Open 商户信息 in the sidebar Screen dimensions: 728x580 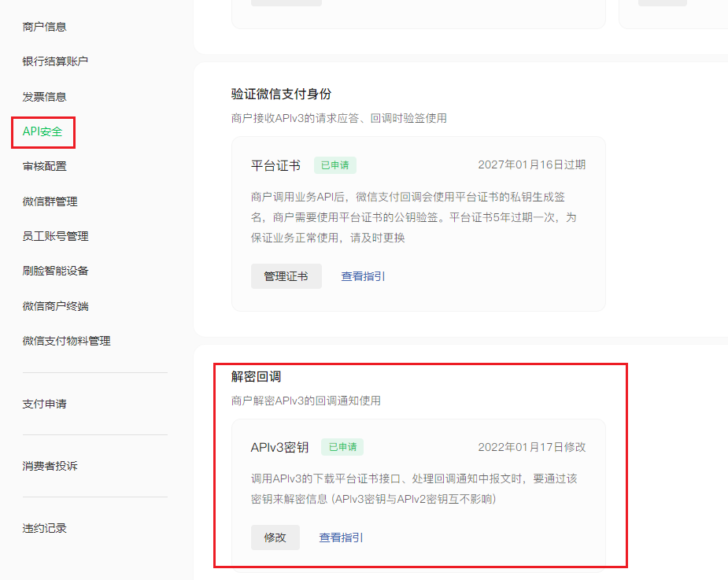pyautogui.click(x=44, y=27)
